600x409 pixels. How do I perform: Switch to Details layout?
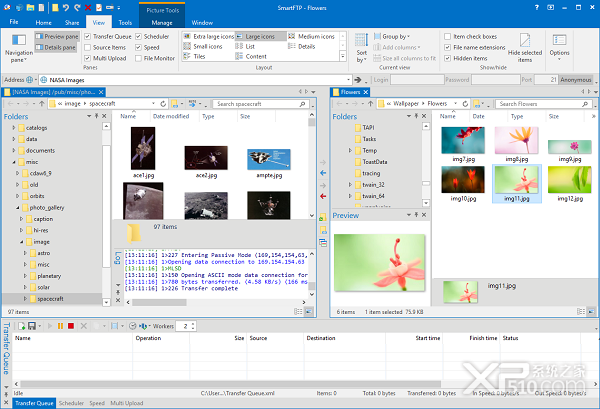pyautogui.click(x=302, y=46)
